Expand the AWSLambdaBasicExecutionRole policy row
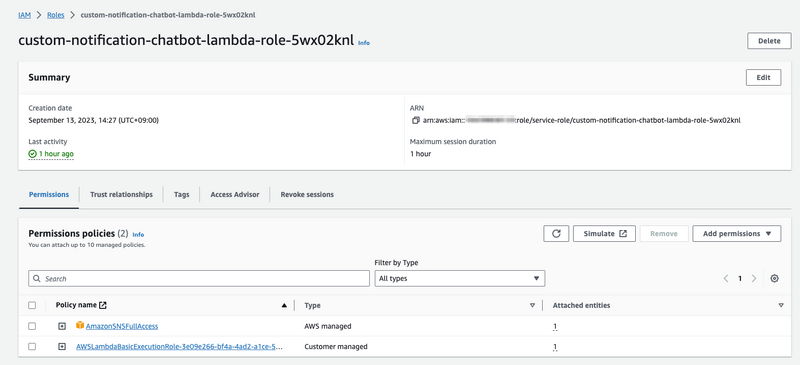This screenshot has width=800, height=365. tap(62, 347)
